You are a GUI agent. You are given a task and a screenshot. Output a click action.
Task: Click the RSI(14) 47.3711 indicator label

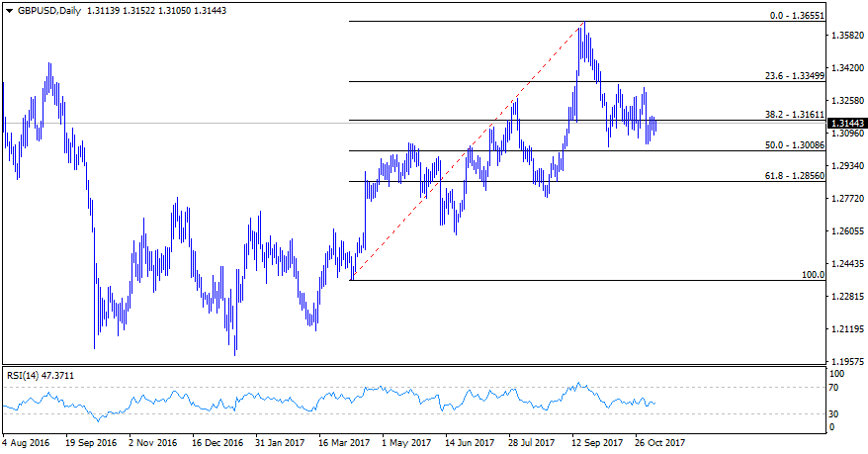click(41, 376)
